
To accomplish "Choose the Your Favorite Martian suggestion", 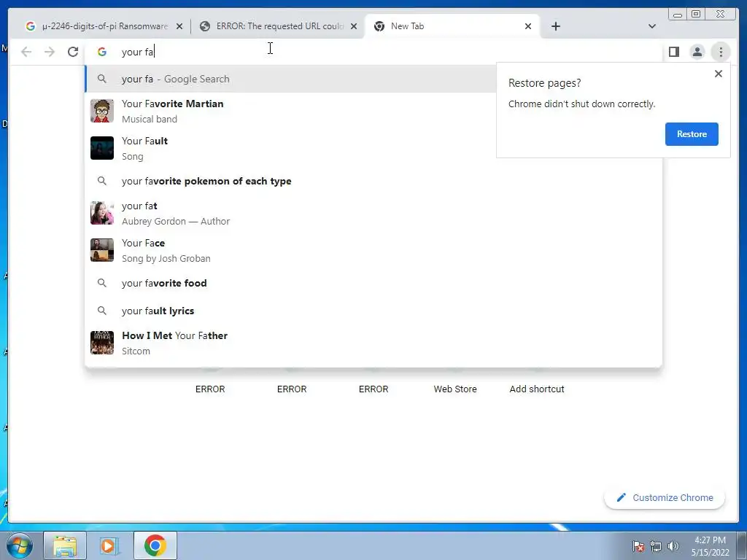I will (290, 111).
